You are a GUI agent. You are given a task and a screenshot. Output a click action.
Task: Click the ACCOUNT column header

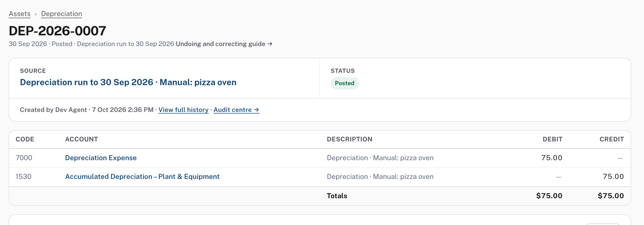click(82, 139)
